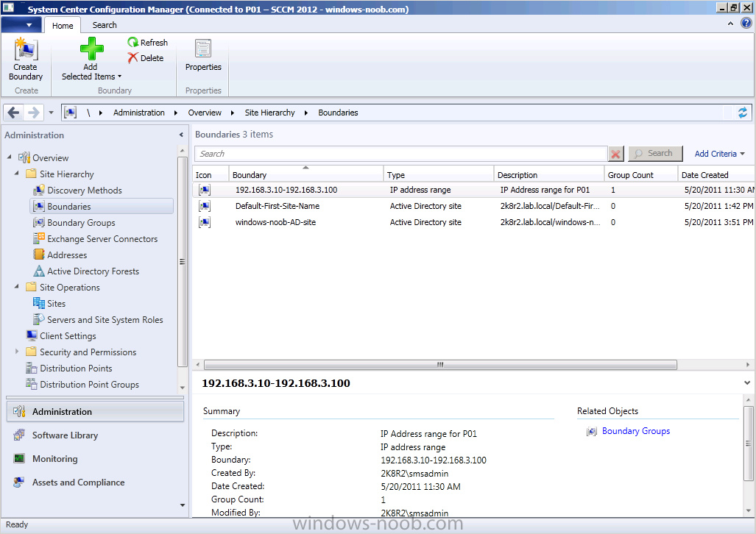Click the Monitoring workspace icon
Screen dimensions: 756x534
click(x=19, y=459)
